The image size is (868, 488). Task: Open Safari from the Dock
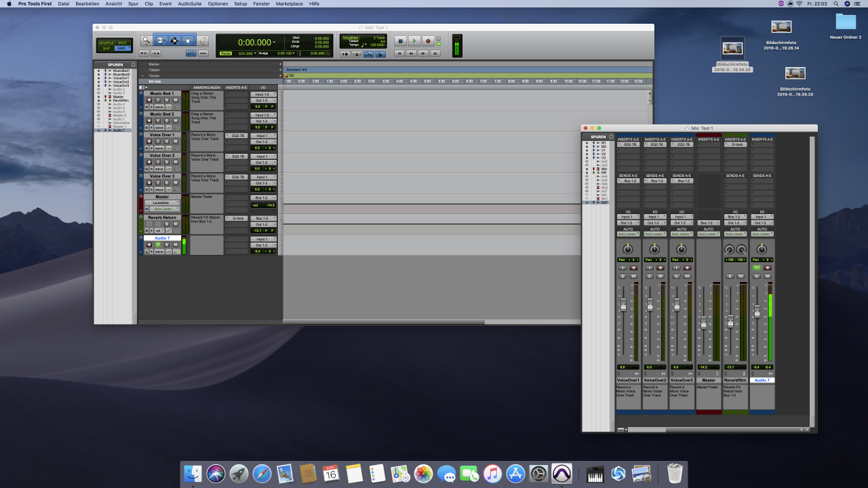[262, 473]
